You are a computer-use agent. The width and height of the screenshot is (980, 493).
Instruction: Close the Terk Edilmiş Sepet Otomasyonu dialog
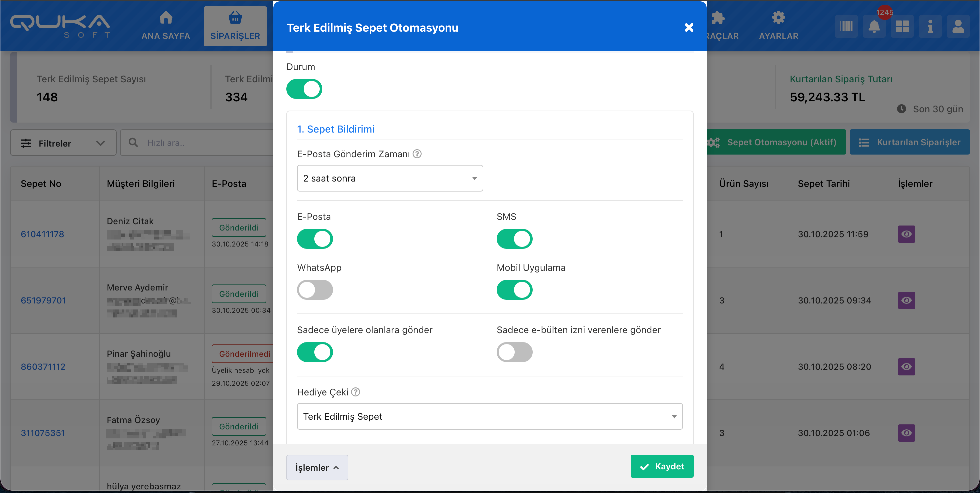pos(689,27)
